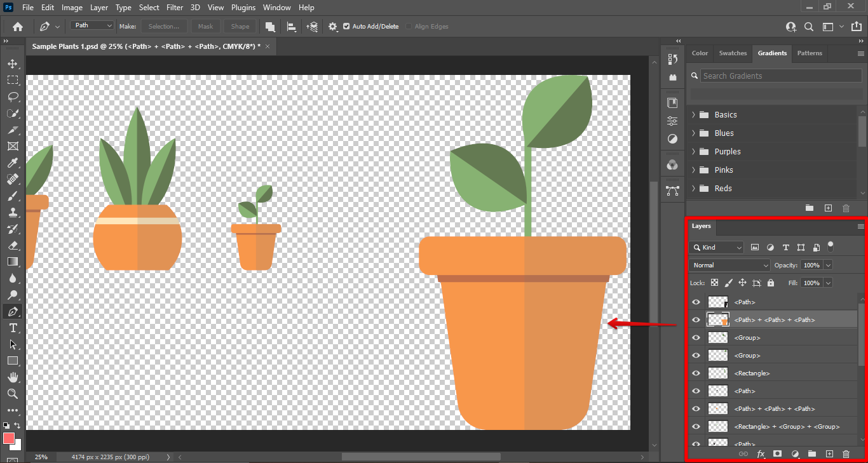Select the Lasso tool
This screenshot has height=463, width=868.
[13, 97]
